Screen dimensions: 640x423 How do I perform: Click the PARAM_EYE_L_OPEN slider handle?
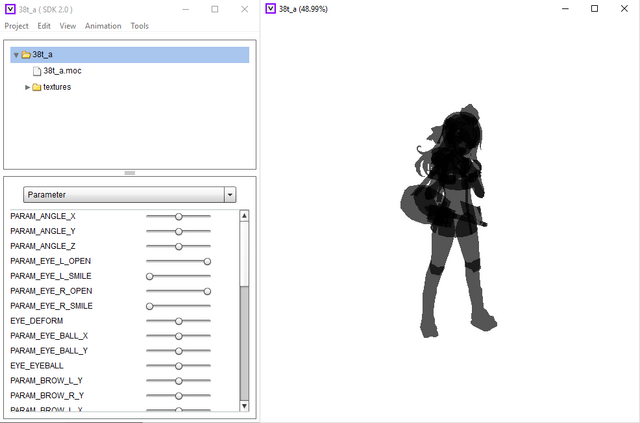(207, 261)
